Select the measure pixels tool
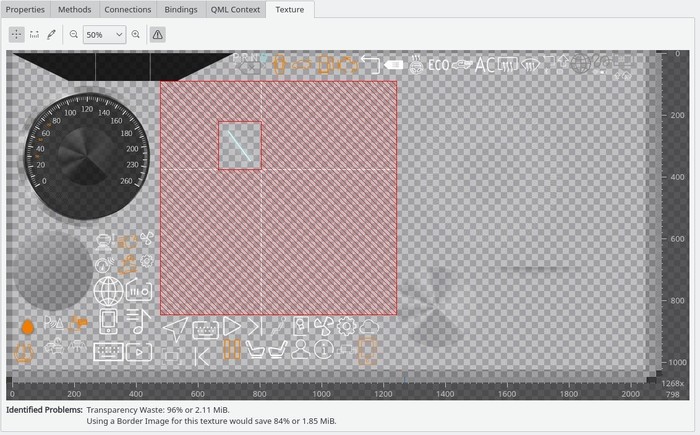This screenshot has height=435, width=700. [x=34, y=34]
